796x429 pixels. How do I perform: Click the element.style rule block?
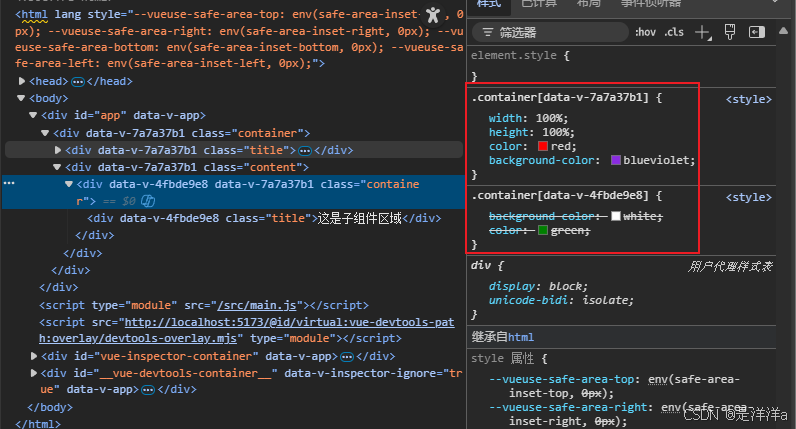pyautogui.click(x=621, y=65)
